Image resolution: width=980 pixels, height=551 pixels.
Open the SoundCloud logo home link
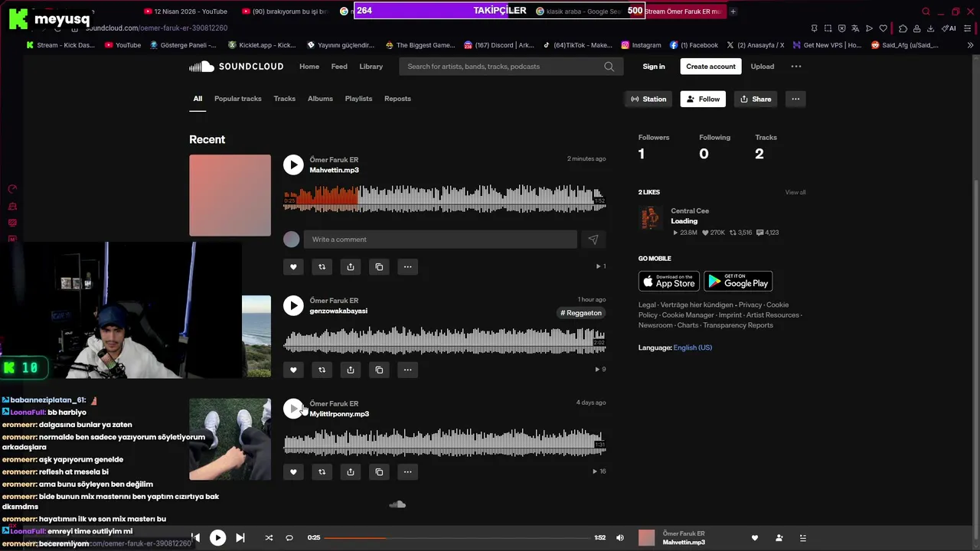[237, 67]
